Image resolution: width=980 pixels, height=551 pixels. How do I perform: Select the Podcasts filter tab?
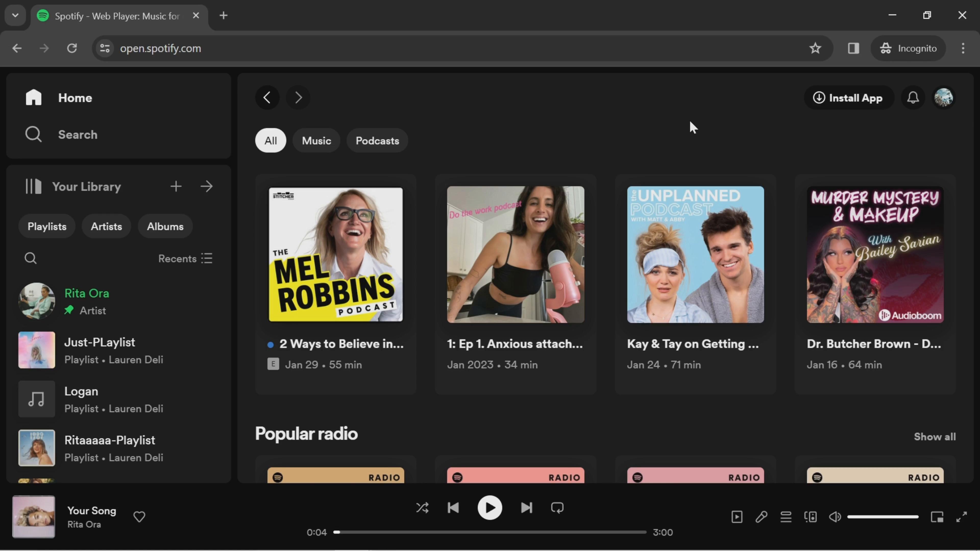point(377,141)
